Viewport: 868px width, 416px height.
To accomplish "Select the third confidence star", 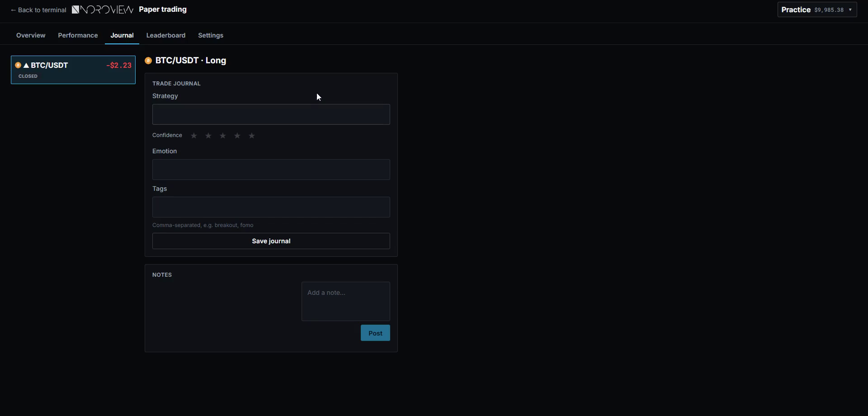I will point(223,136).
